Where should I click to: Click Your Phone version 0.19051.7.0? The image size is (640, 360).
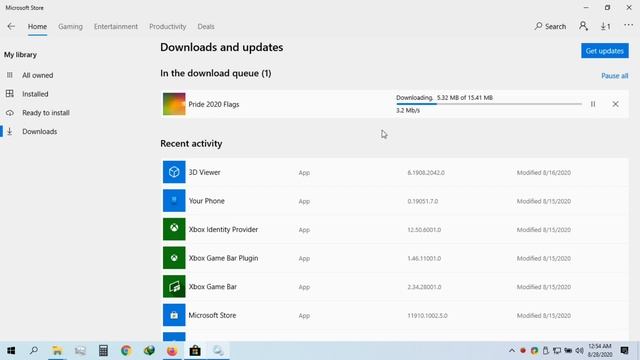422,201
